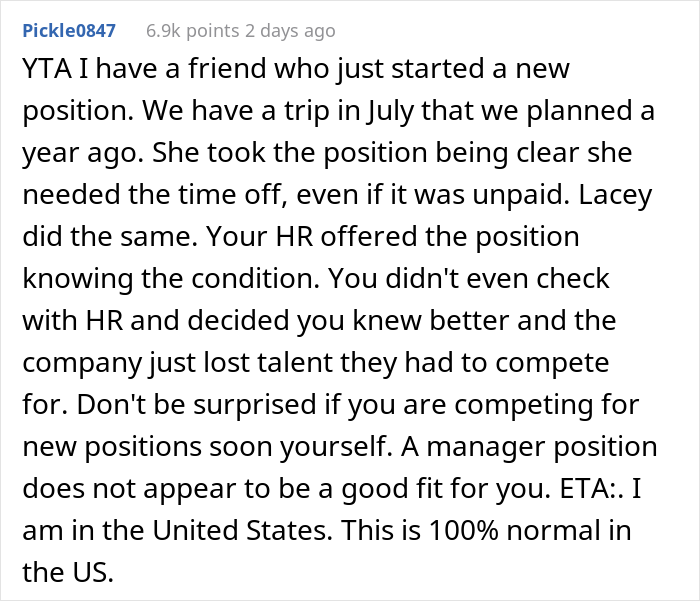Viewport: 700px width, 601px height.
Task: Click the phrase A manager position
Action: click(529, 447)
